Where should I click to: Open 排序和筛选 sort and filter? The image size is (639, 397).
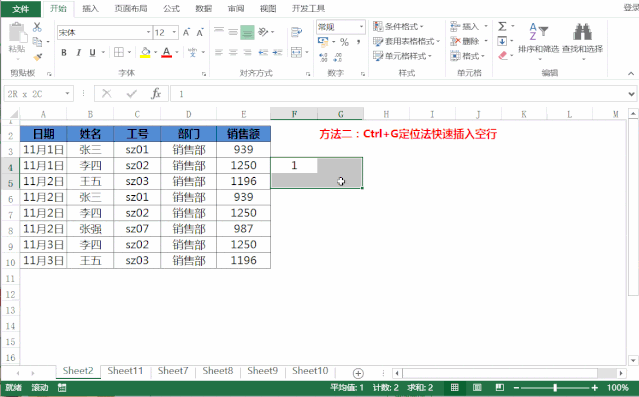539,41
